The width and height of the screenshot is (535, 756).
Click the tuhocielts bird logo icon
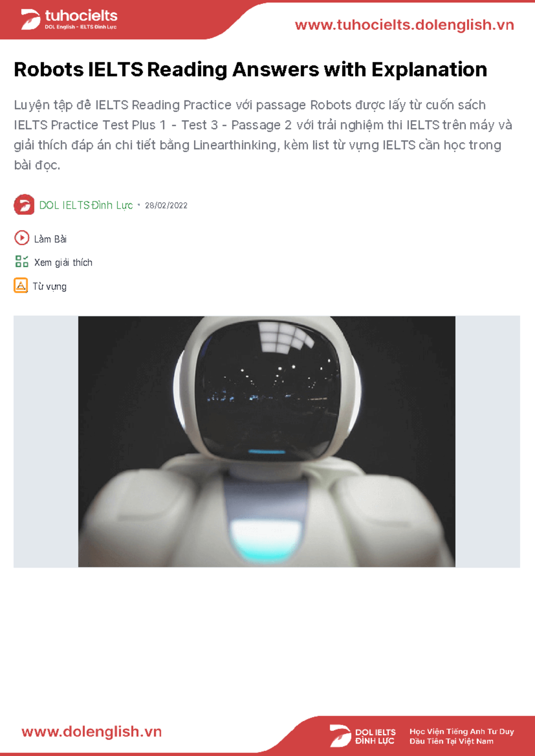click(x=31, y=20)
